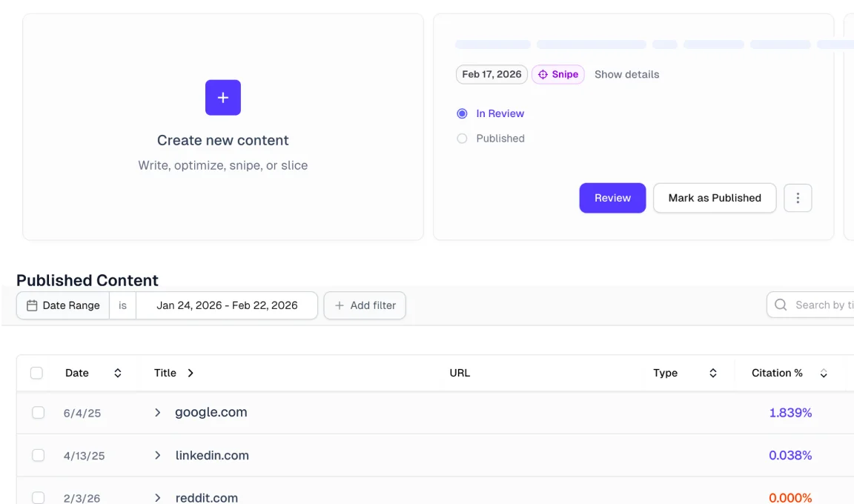Expand the google.com row
The image size is (854, 504).
tap(157, 413)
